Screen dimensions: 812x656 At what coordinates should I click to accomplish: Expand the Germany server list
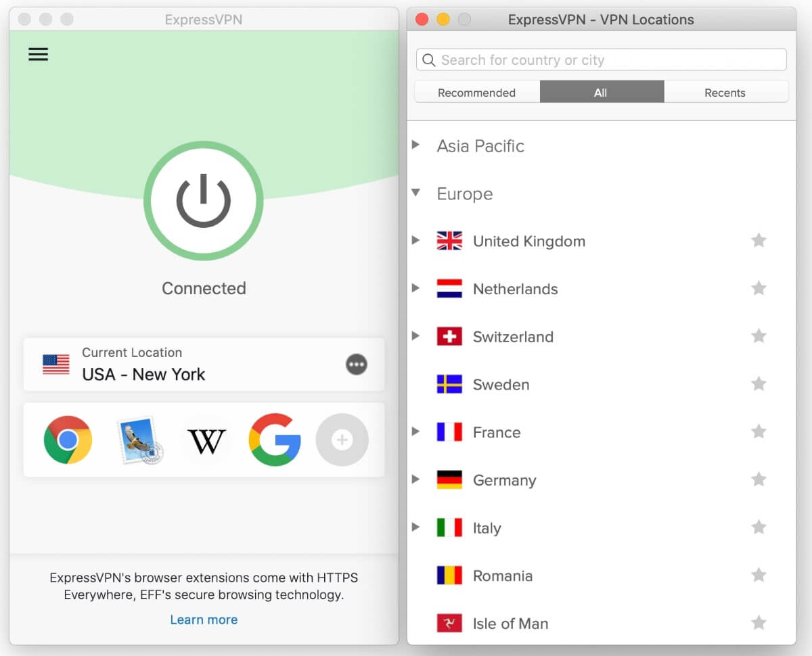pyautogui.click(x=416, y=479)
